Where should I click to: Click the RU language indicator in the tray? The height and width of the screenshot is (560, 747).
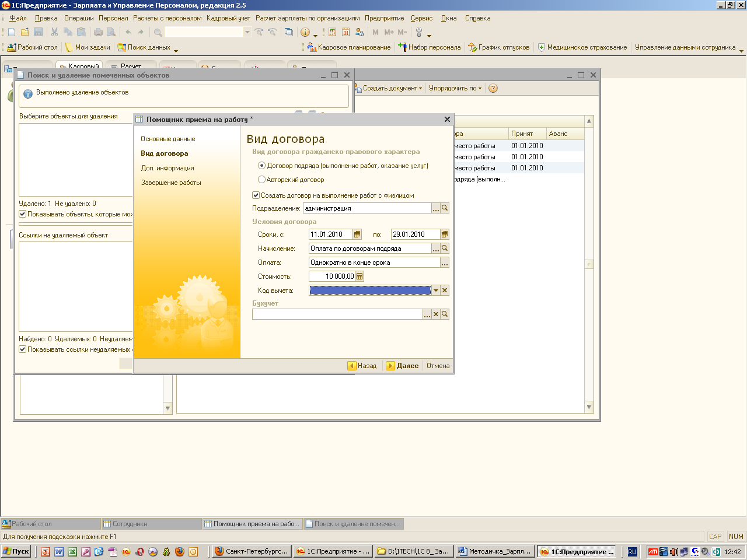pyautogui.click(x=632, y=551)
